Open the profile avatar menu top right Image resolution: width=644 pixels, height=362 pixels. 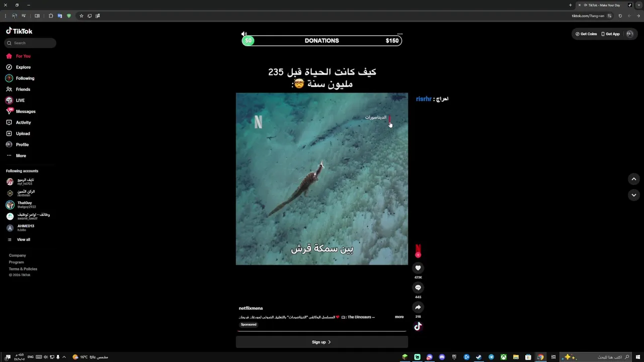coord(629,34)
